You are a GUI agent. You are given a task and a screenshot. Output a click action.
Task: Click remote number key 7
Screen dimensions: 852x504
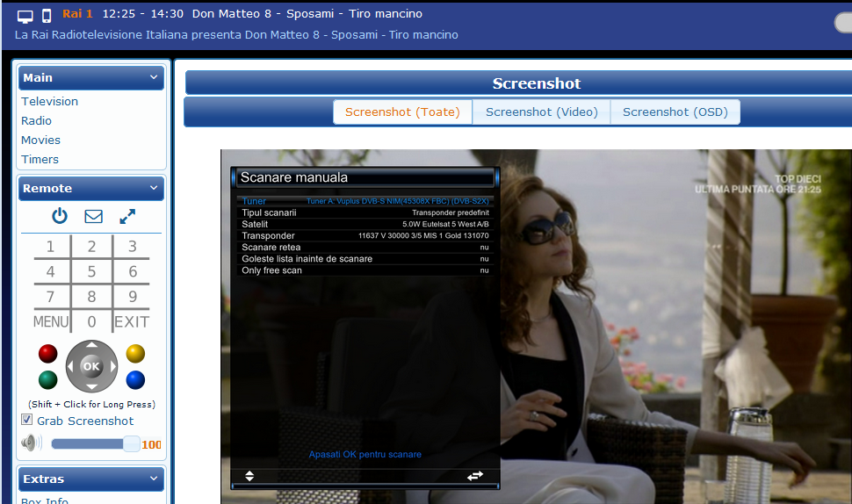[x=51, y=297]
